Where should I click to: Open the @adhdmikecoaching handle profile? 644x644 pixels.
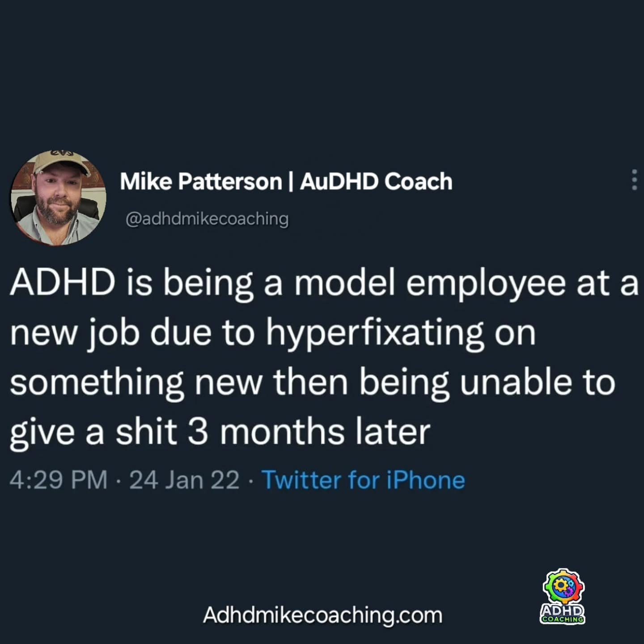(x=207, y=219)
